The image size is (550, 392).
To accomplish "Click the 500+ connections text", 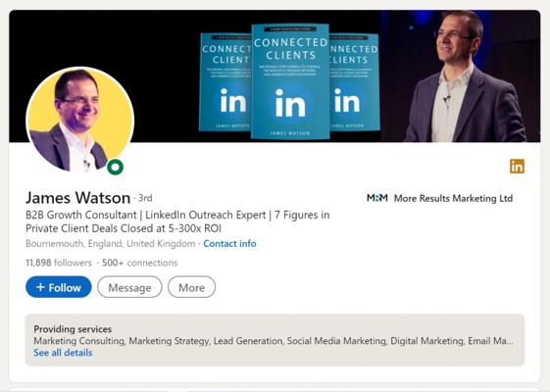I will (x=139, y=263).
